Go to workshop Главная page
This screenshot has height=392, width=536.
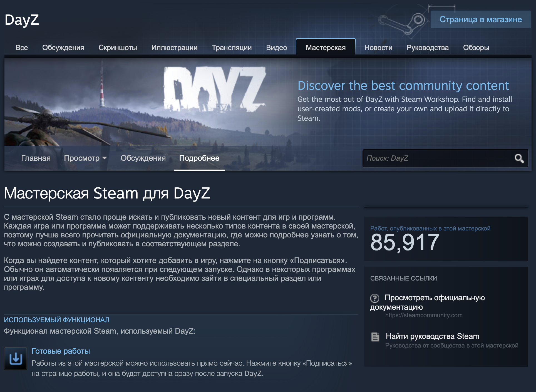click(36, 158)
